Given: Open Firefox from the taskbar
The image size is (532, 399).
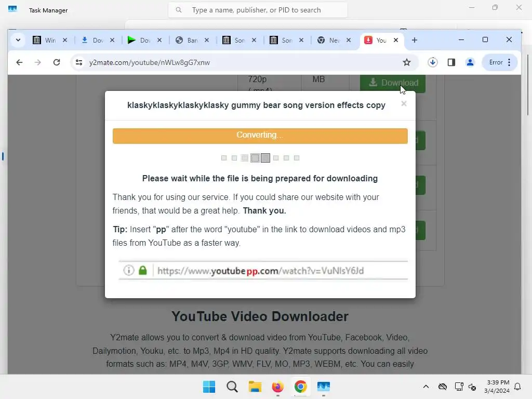Looking at the screenshot, I should (278, 387).
